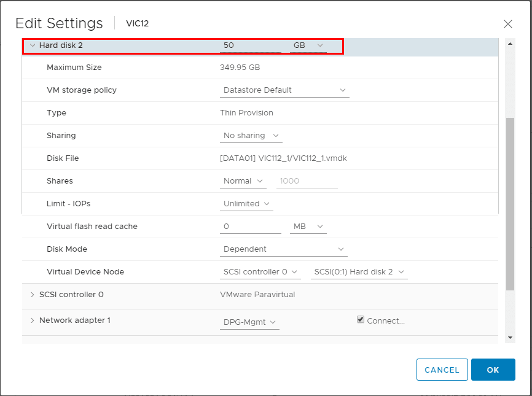Open the hard disk size unit GB dropdown
532x396 pixels.
pyautogui.click(x=308, y=45)
